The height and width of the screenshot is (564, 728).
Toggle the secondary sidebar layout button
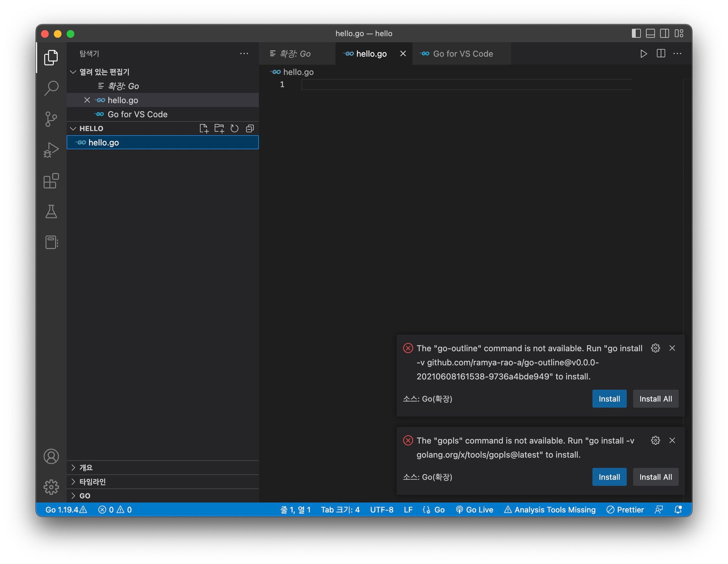(x=664, y=33)
